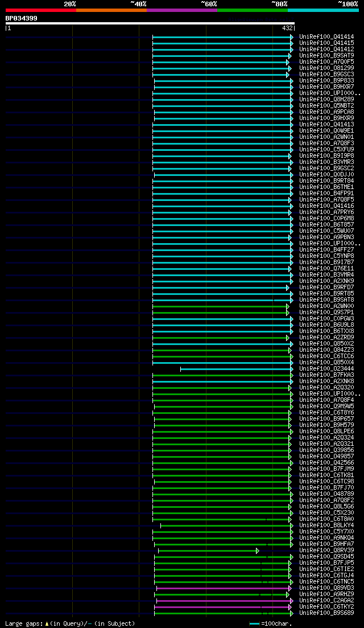Open the UniRef100_B9S689 label
The width and height of the screenshot is (364, 628).
[326, 613]
